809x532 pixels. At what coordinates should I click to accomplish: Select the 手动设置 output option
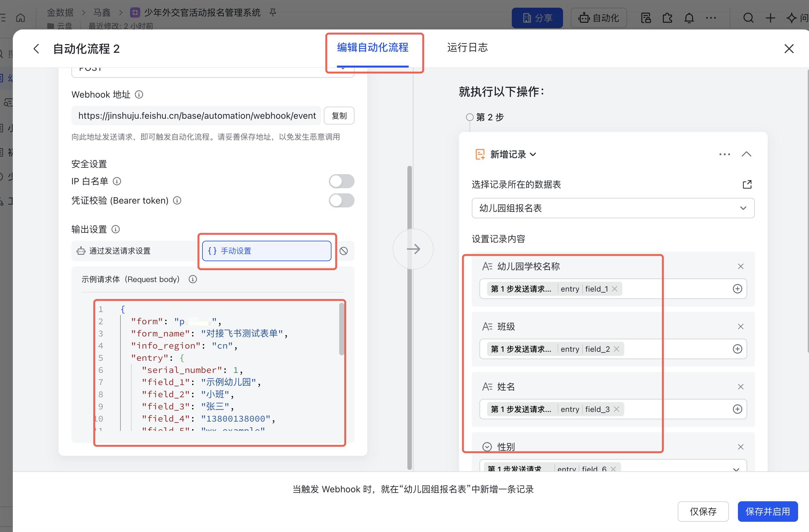[266, 251]
